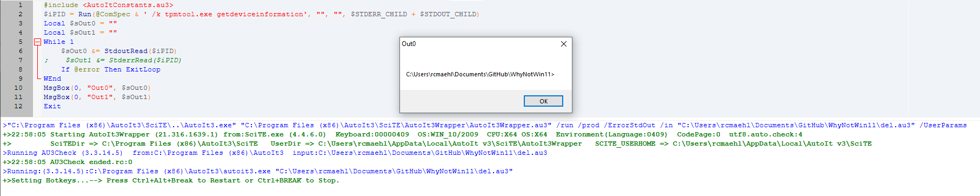The image size is (980, 196).
Task: Click the Out0 dialog title text
Action: pyautogui.click(x=409, y=44)
